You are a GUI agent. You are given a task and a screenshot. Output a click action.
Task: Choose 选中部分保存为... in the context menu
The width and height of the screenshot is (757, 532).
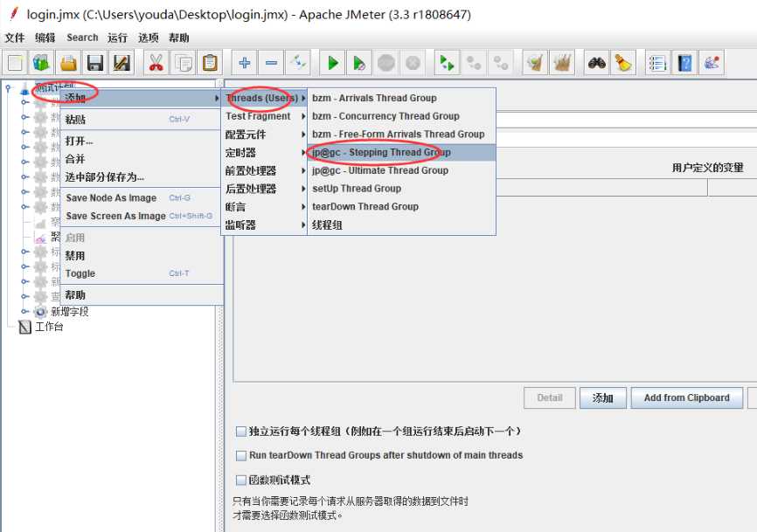tap(141, 177)
